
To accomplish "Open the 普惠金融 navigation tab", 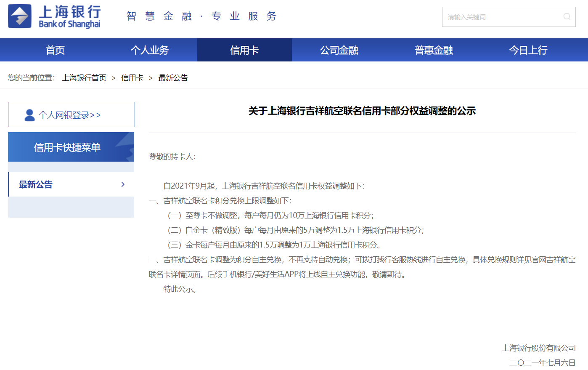I will [x=434, y=50].
